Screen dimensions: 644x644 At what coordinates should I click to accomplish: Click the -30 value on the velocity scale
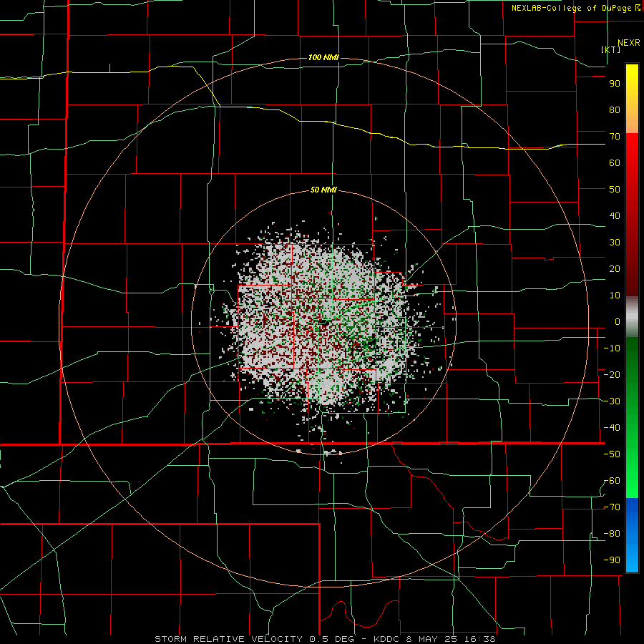(x=612, y=401)
